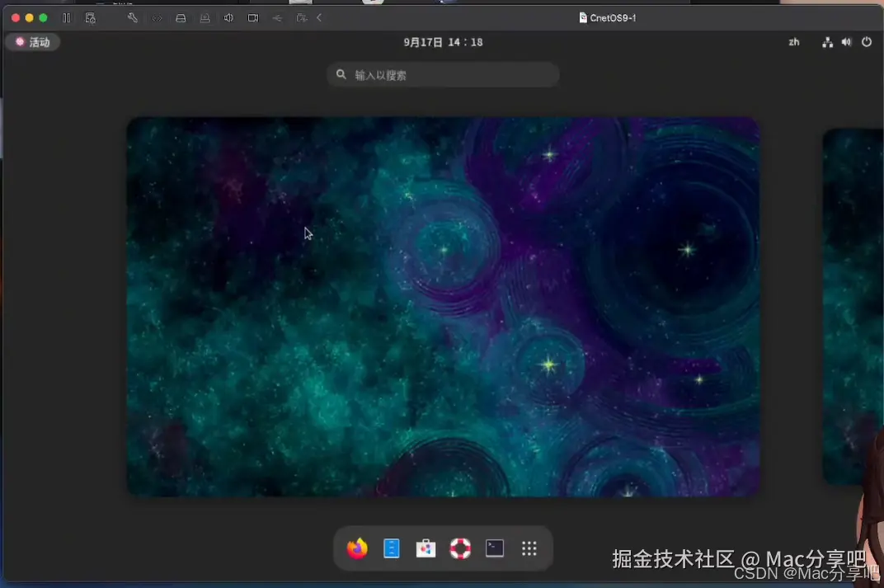The height and width of the screenshot is (588, 884).
Task: Toggle the USB sharing icon in VM toolbar
Action: click(x=277, y=17)
